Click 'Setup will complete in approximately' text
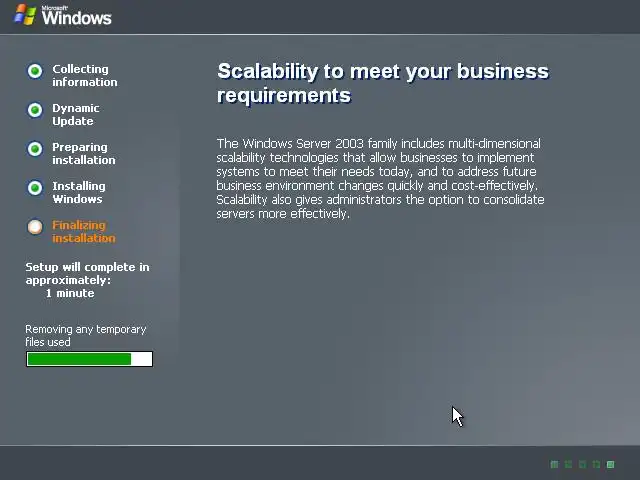The height and width of the screenshot is (480, 640). pyautogui.click(x=87, y=273)
